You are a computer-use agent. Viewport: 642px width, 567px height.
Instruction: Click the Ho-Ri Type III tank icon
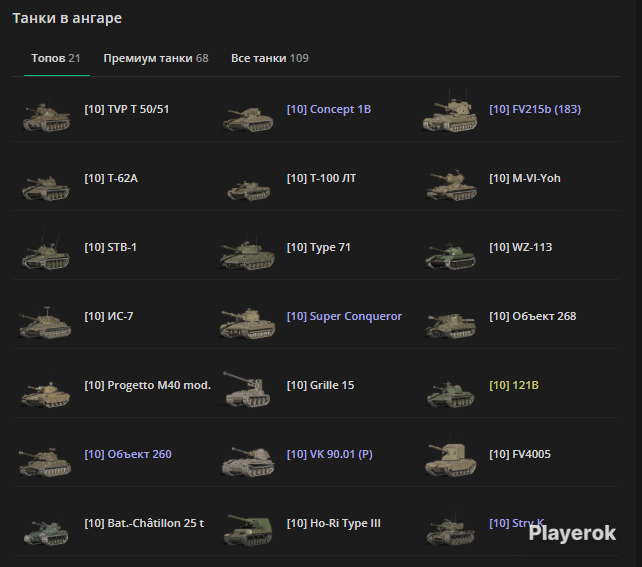pos(248,529)
